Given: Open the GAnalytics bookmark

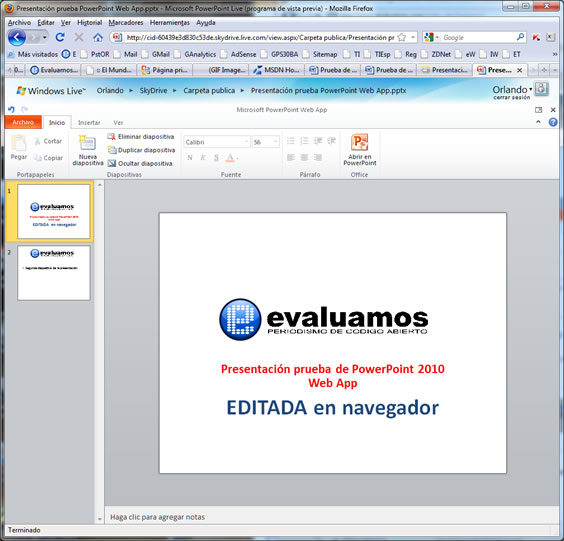Looking at the screenshot, I should pyautogui.click(x=196, y=54).
